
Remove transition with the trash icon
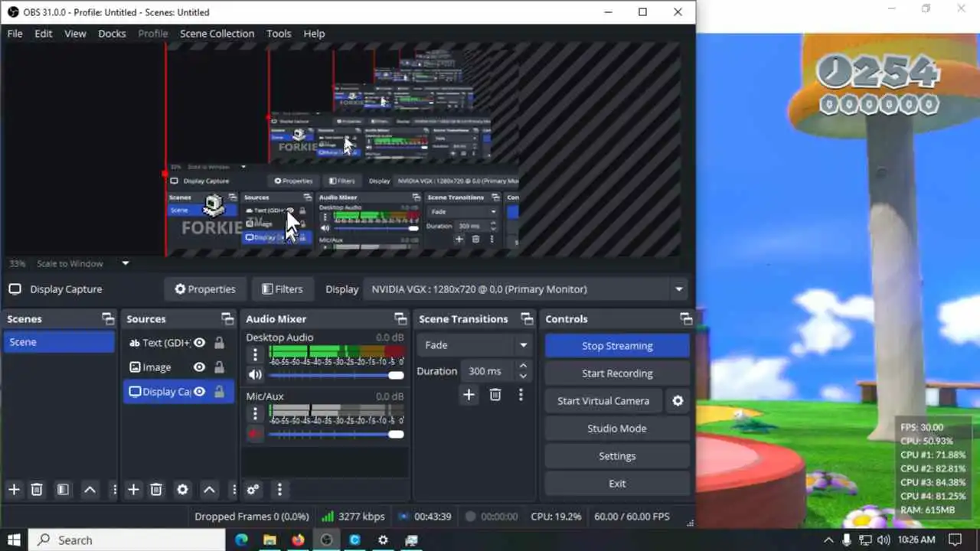click(495, 395)
